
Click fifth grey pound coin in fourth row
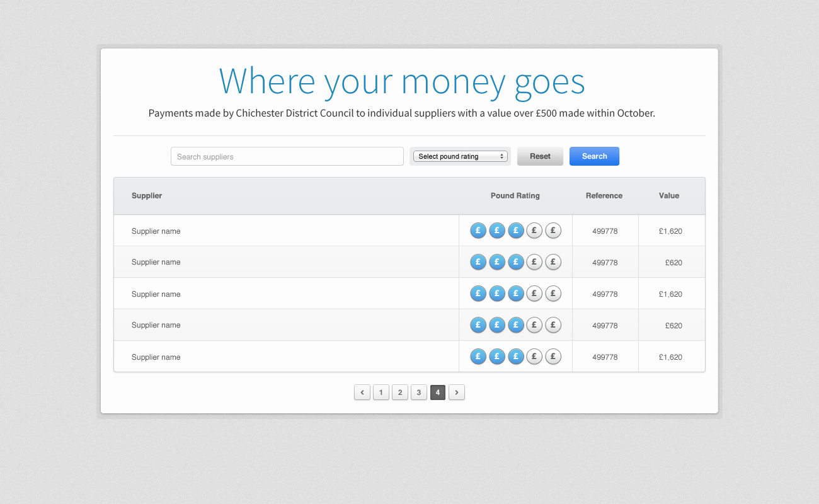click(553, 324)
